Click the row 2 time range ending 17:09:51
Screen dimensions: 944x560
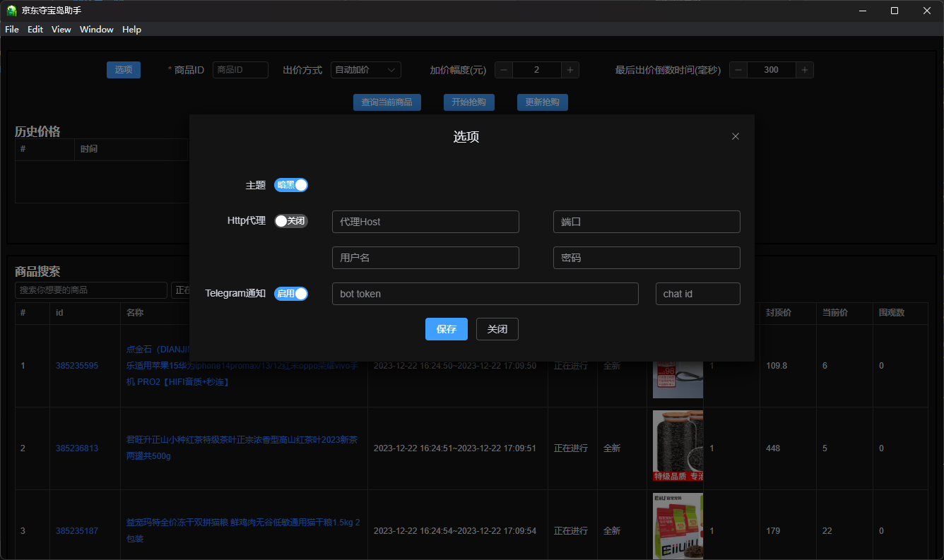pyautogui.click(x=455, y=448)
